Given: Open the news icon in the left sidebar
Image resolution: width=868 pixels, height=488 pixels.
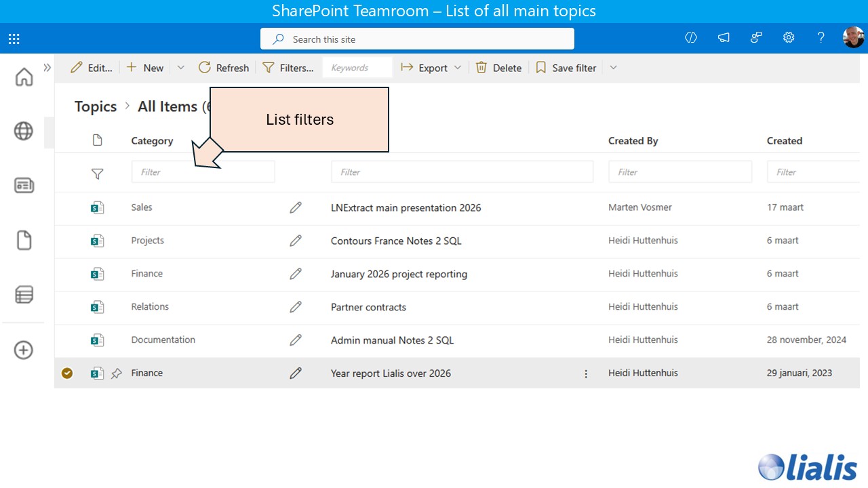Looking at the screenshot, I should [x=24, y=185].
